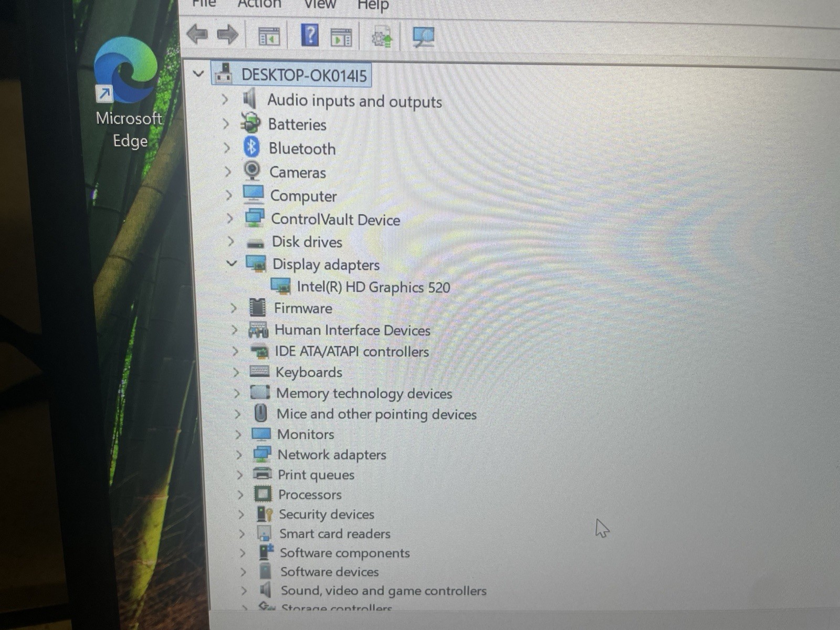Click the Software components icon
This screenshot has width=840, height=630.
pos(266,552)
